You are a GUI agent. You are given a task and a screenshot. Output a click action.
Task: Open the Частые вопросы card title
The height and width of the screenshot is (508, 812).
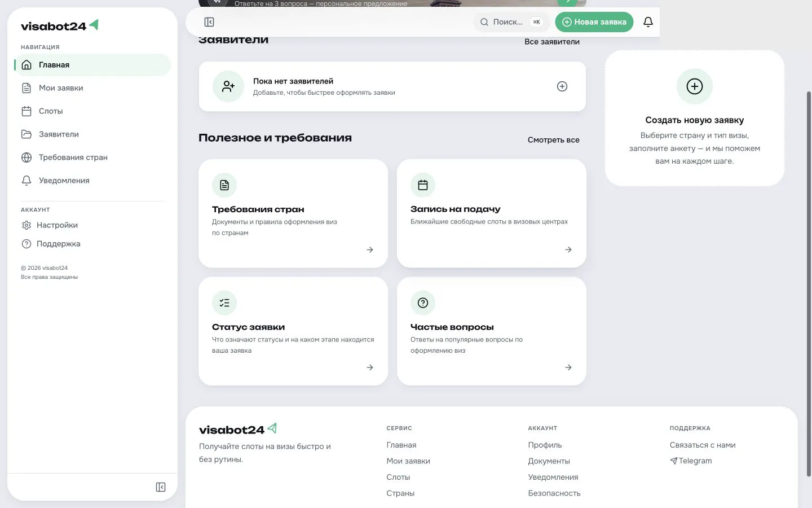click(x=452, y=327)
